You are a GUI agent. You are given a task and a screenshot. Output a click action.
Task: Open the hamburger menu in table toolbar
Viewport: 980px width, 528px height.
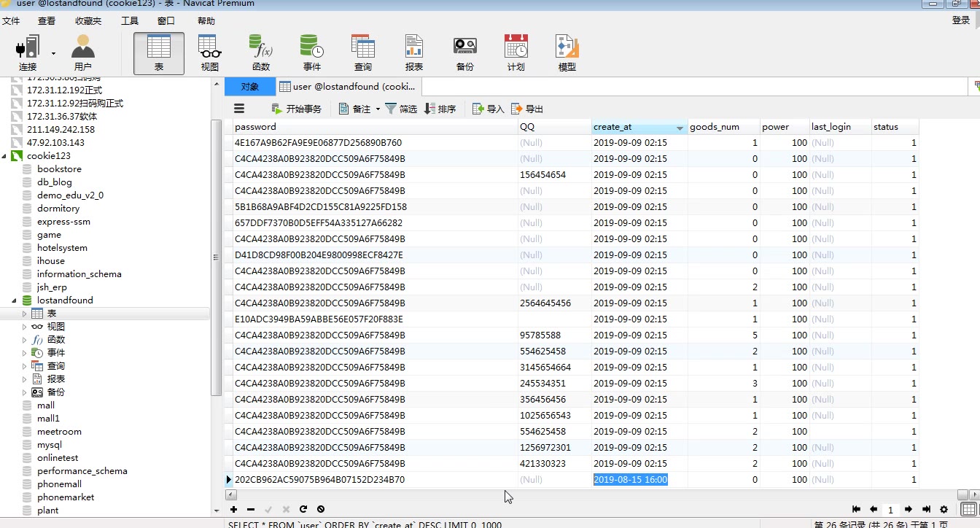coord(239,109)
